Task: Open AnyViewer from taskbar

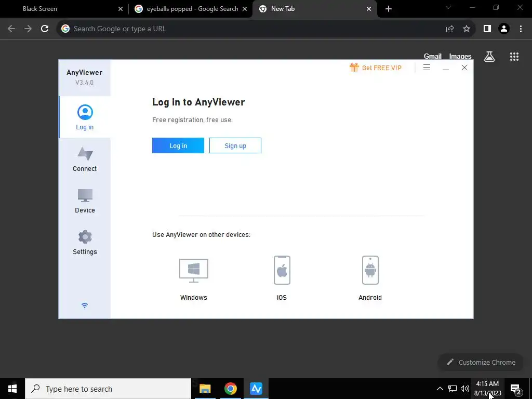Action: pos(256,389)
